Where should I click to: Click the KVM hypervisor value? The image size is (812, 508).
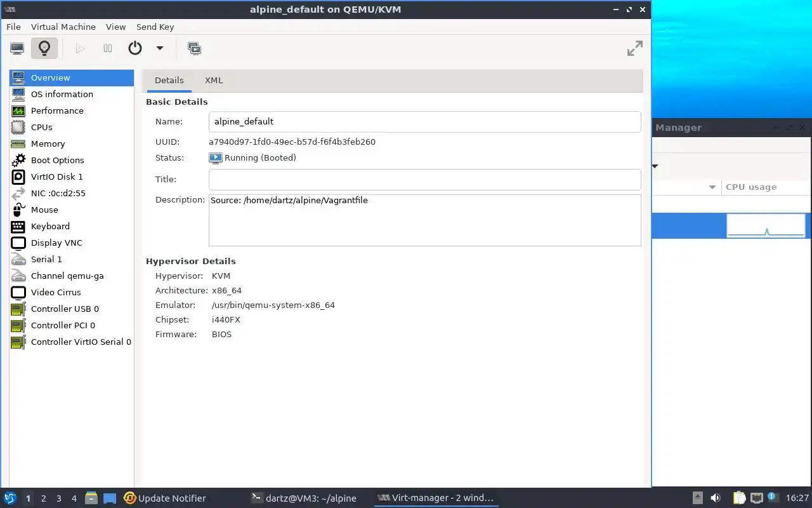tap(221, 276)
